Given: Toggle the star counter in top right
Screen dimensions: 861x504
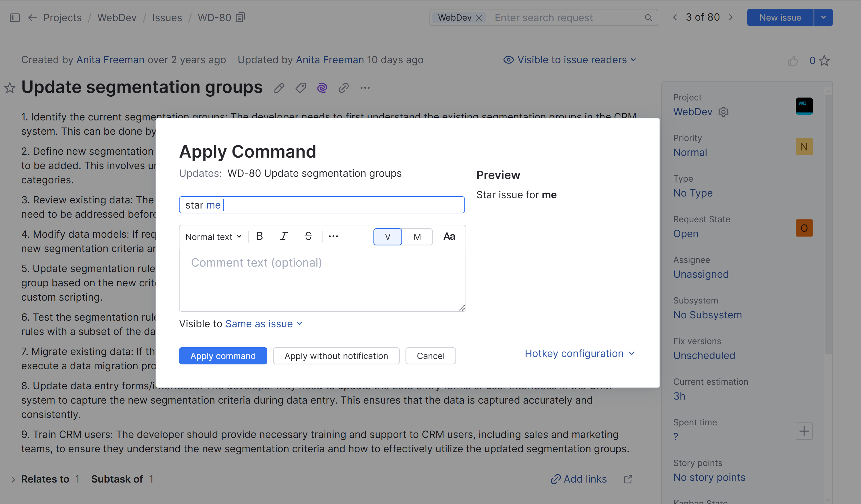Looking at the screenshot, I should click(x=824, y=60).
